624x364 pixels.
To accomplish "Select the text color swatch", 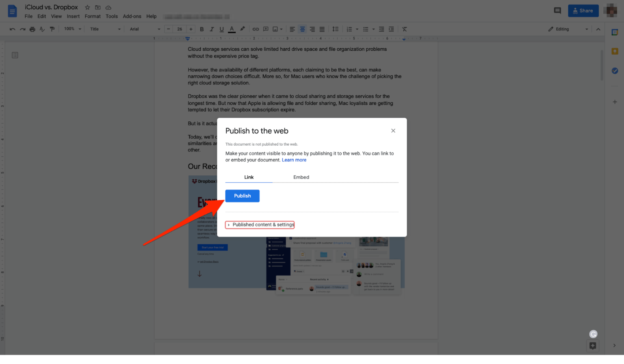I will (x=231, y=29).
